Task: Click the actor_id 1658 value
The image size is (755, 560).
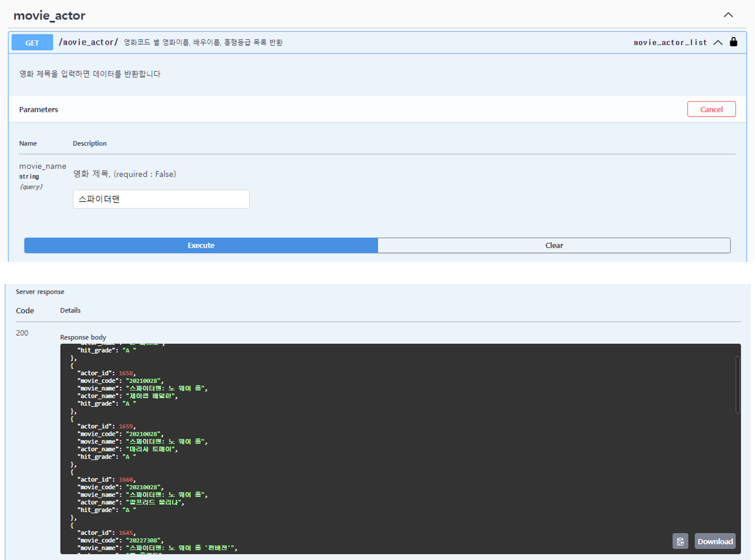Action: click(125, 373)
